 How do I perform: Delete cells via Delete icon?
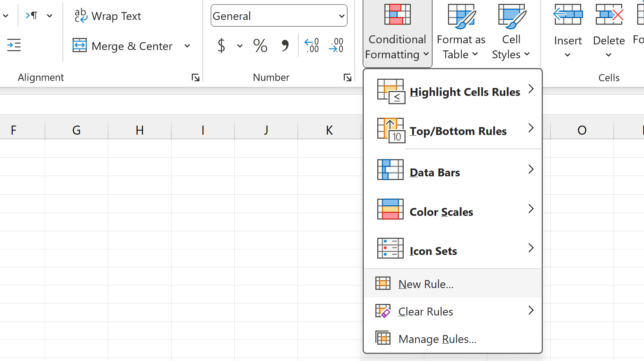(x=609, y=32)
